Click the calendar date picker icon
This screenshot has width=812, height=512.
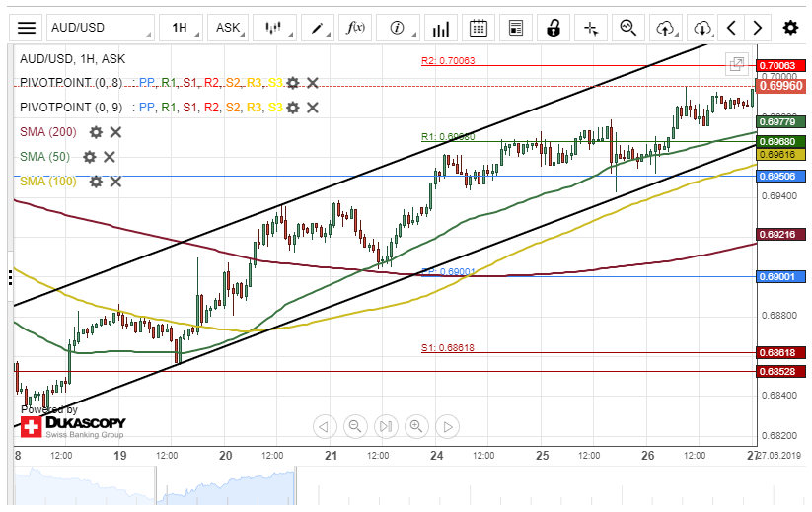[x=478, y=28]
